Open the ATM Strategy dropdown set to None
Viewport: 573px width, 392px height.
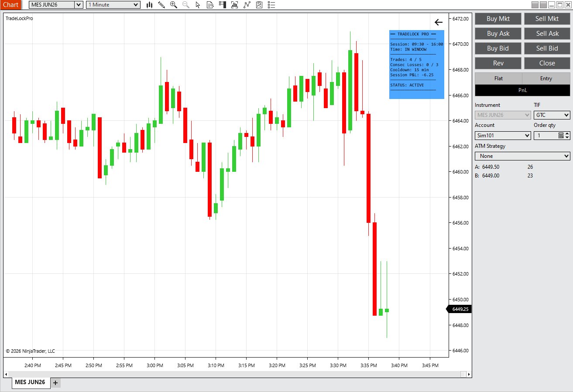point(522,156)
